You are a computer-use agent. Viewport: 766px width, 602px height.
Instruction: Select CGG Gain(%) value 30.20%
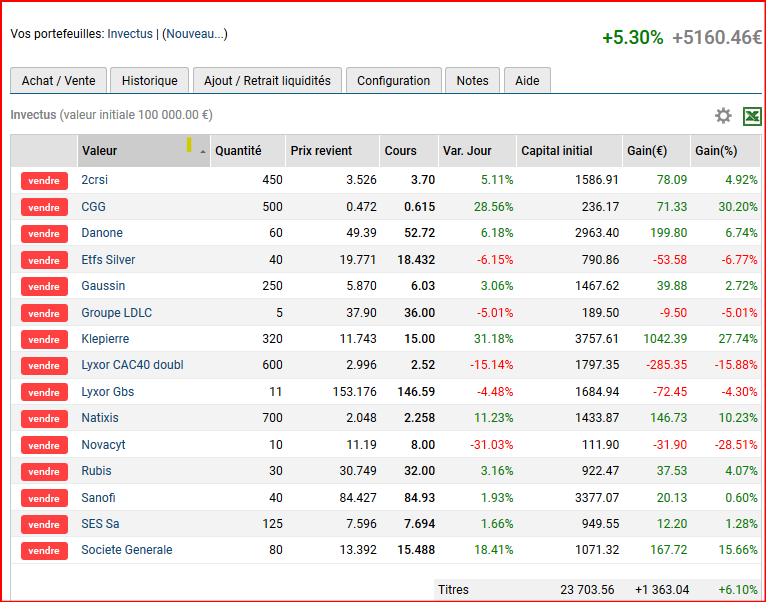click(738, 207)
